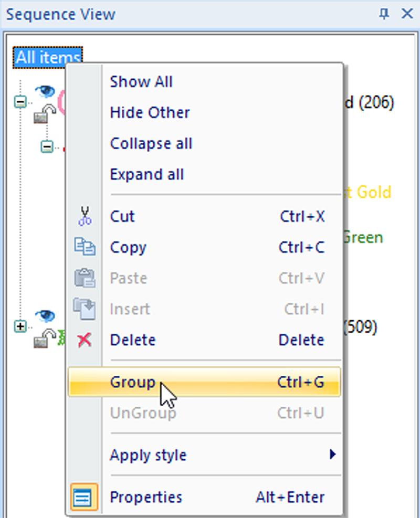Click the Copy pages icon
The image size is (420, 518).
click(85, 247)
